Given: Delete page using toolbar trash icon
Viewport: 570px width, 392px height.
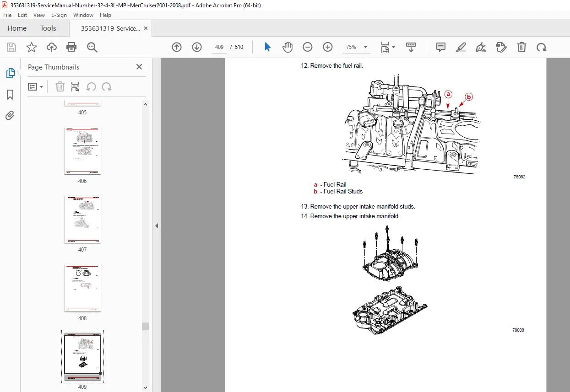Looking at the screenshot, I should tap(521, 47).
